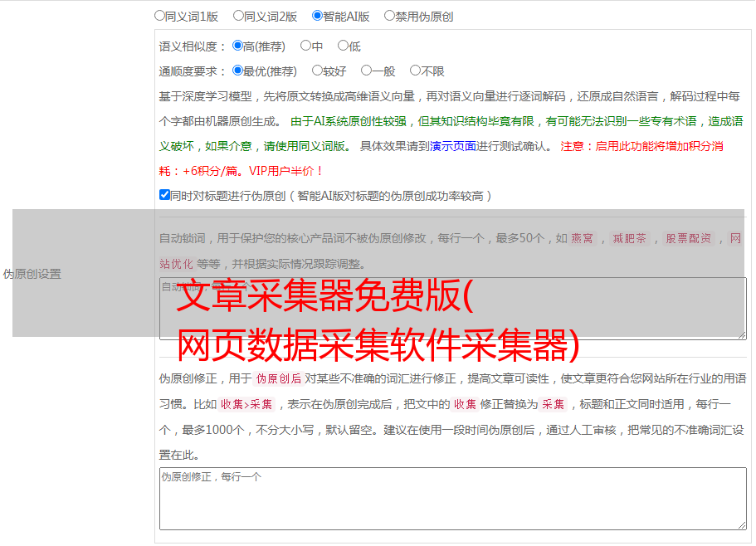Focus the 伪原创修正 text area
Image resolution: width=756 pixels, height=546 pixels.
tap(452, 498)
